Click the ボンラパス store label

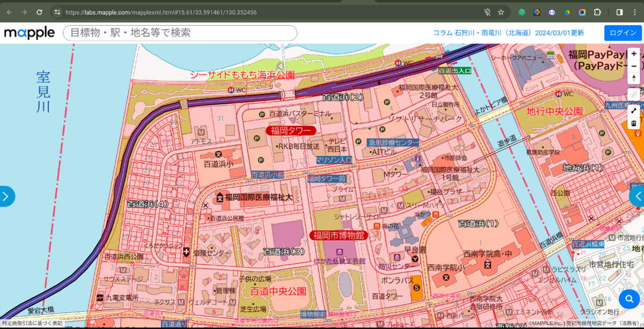pyautogui.click(x=397, y=280)
